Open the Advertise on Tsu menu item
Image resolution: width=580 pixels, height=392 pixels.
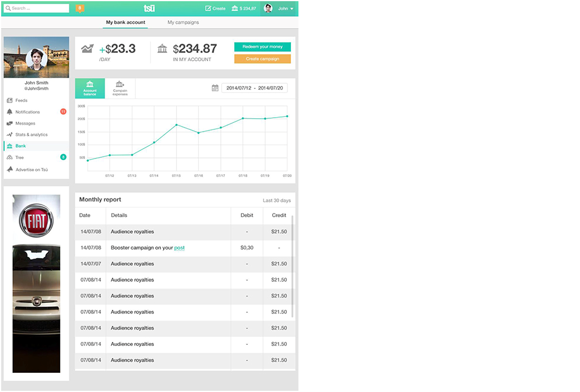[x=36, y=169]
